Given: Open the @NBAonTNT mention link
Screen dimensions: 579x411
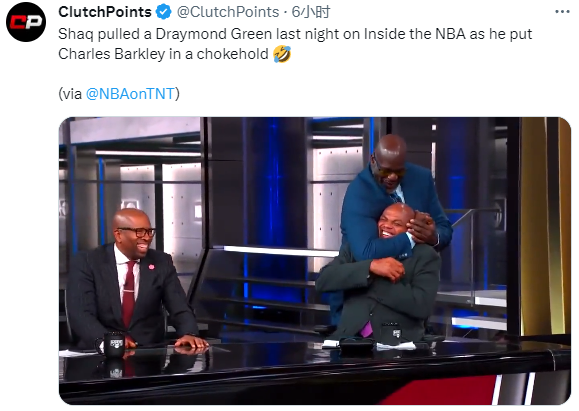Looking at the screenshot, I should (x=130, y=94).
